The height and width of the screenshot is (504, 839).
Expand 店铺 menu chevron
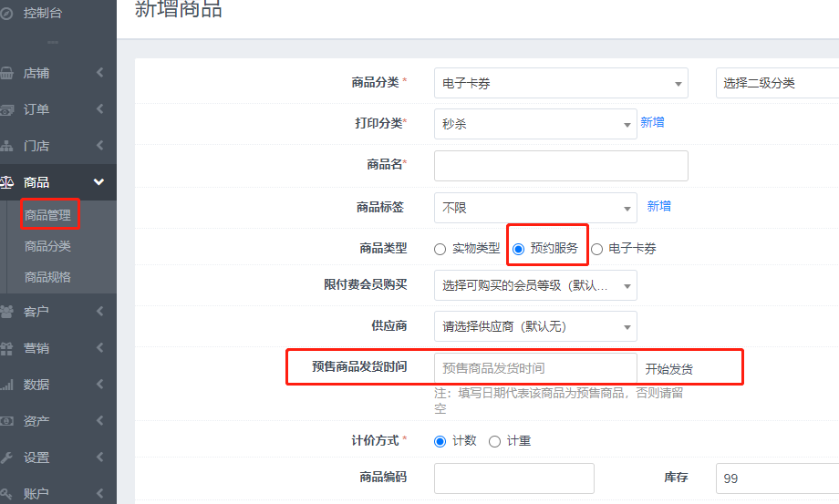pos(100,72)
